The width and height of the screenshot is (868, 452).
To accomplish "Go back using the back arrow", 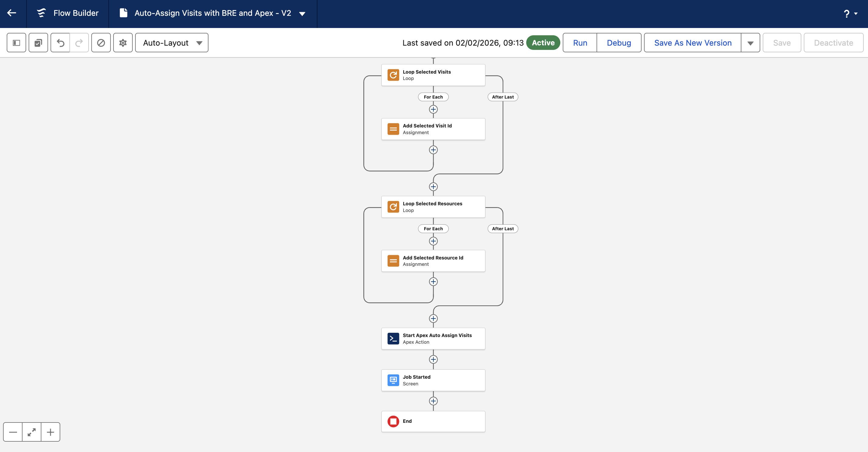I will click(12, 13).
